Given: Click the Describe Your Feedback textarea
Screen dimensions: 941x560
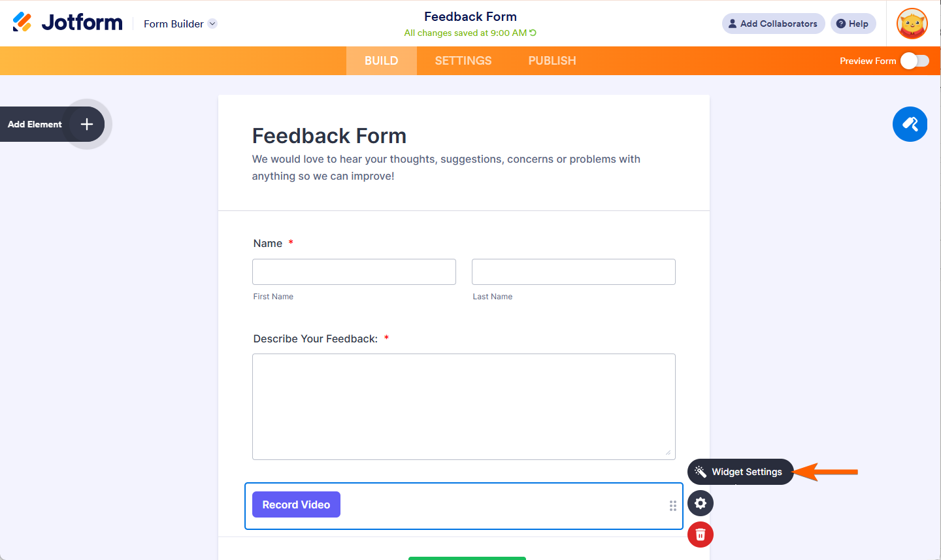Looking at the screenshot, I should point(464,406).
